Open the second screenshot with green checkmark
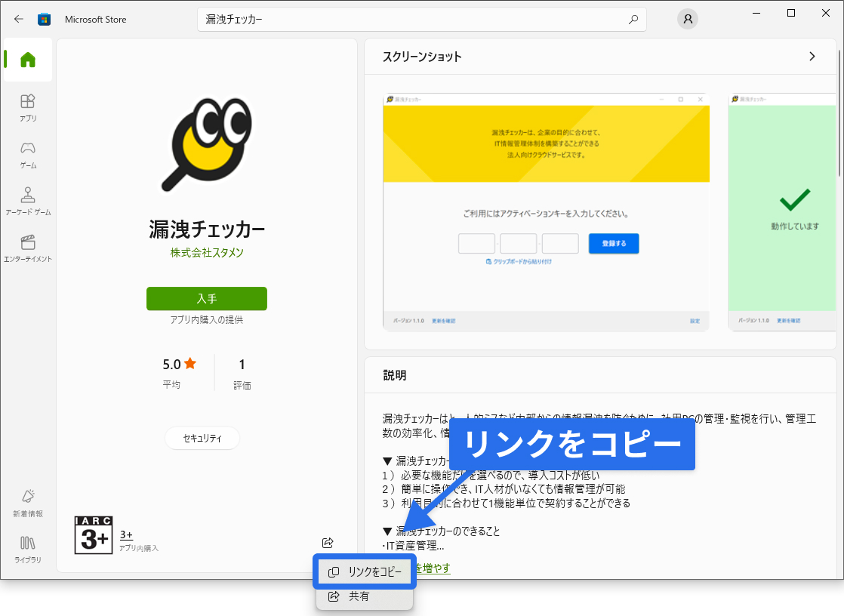Viewport: 844px width, 616px height. click(783, 212)
